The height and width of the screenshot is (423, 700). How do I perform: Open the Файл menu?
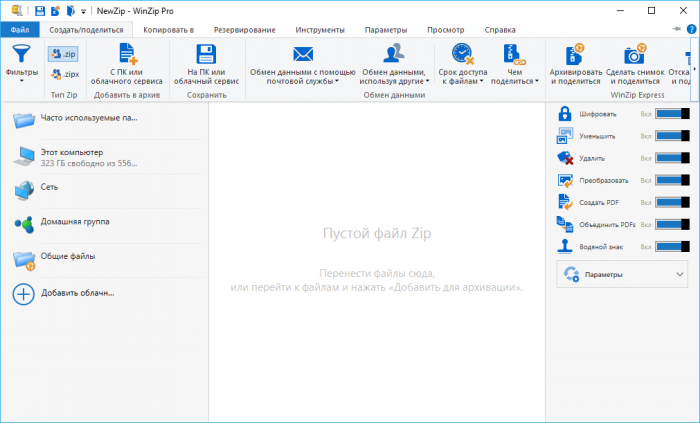(20, 30)
